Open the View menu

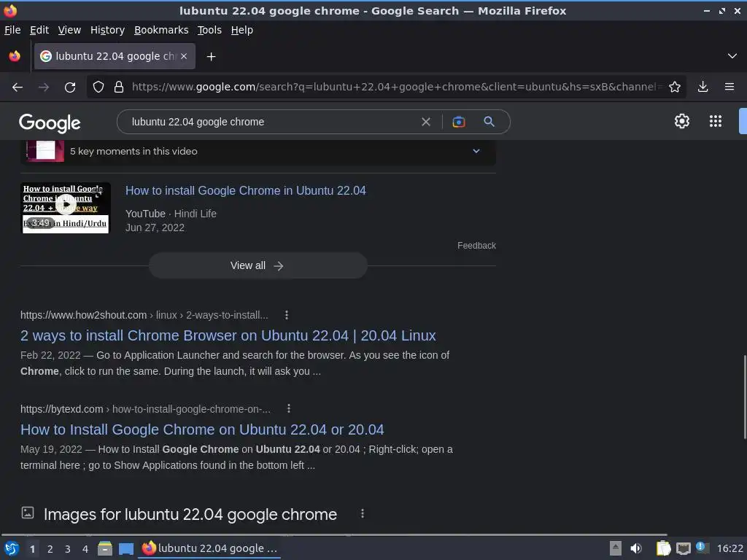(x=69, y=30)
